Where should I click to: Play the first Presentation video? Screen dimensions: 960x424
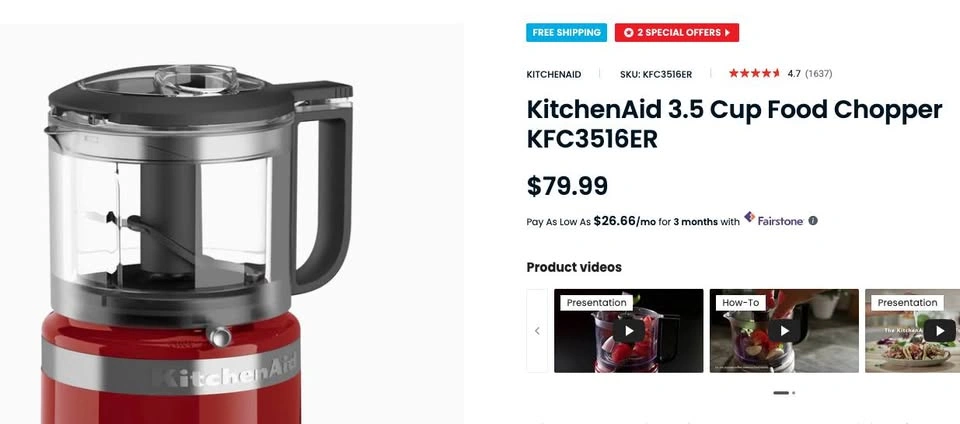click(x=629, y=331)
